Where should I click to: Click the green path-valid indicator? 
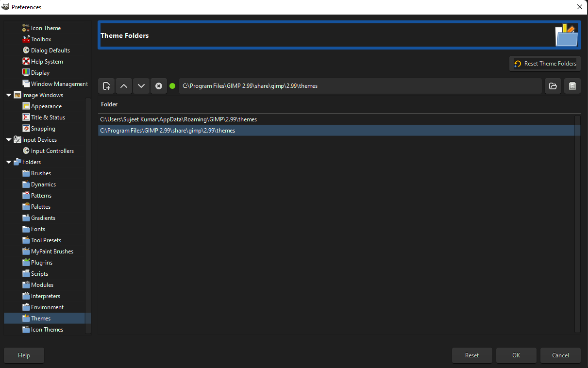[x=172, y=86]
